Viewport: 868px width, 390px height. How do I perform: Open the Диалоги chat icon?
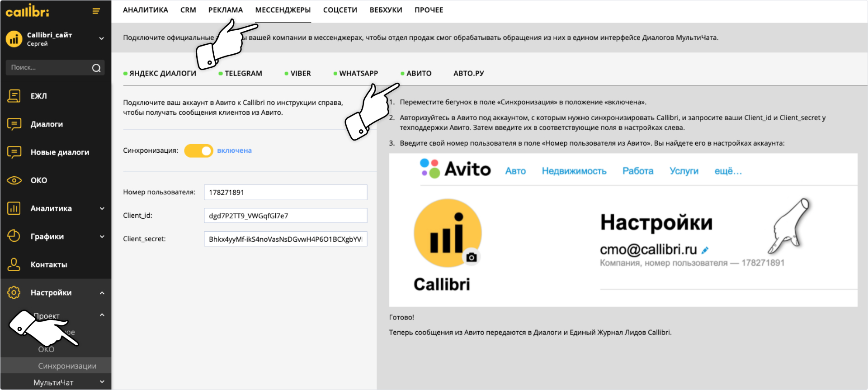pyautogui.click(x=14, y=124)
